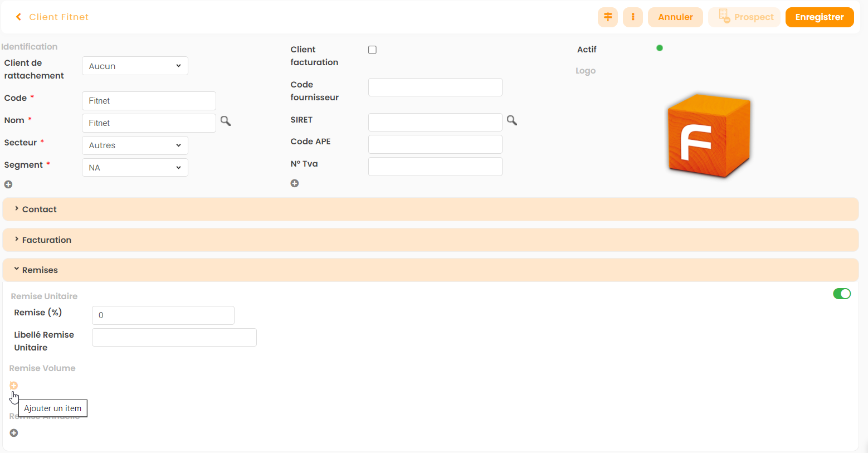
Task: Check the Client facturation checkbox
Action: 373,50
